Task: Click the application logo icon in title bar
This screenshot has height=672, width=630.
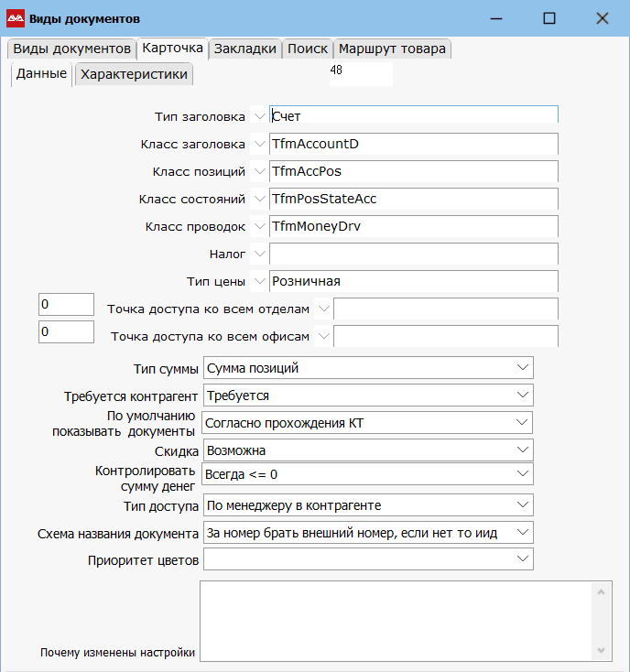Action: tap(16, 18)
